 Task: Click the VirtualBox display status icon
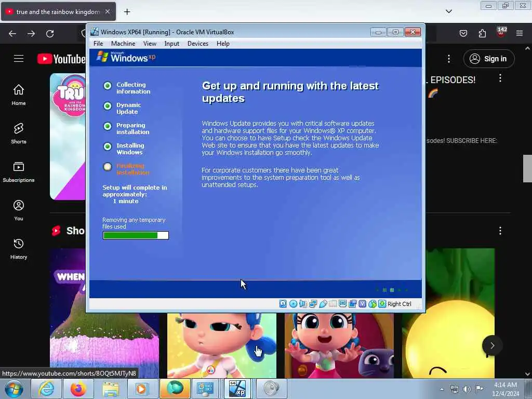point(343,303)
